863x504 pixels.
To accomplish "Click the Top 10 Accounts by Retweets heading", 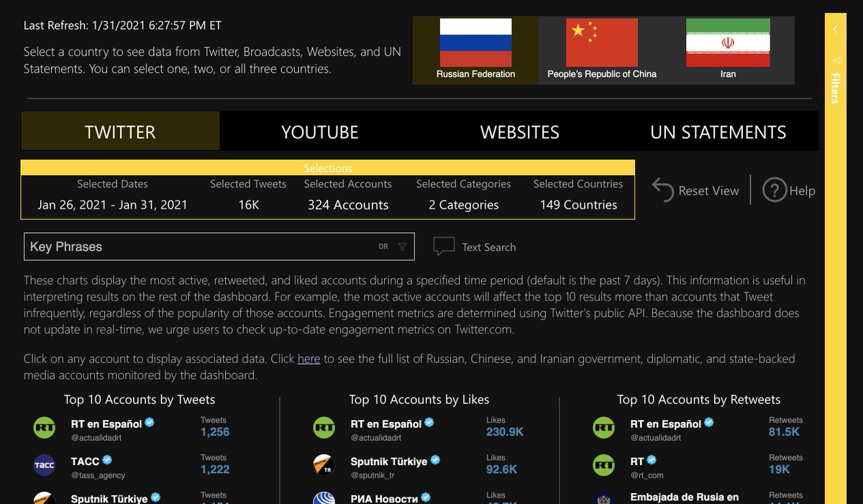I will coord(699,400).
